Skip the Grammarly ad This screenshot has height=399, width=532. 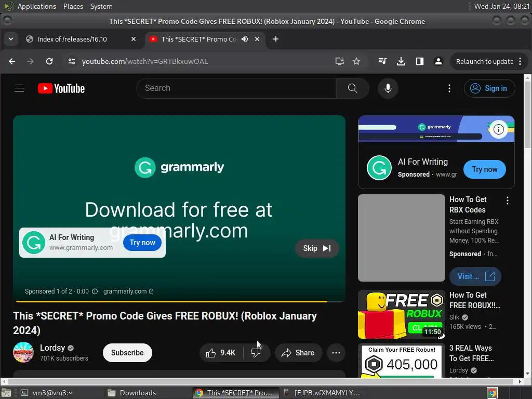point(316,248)
